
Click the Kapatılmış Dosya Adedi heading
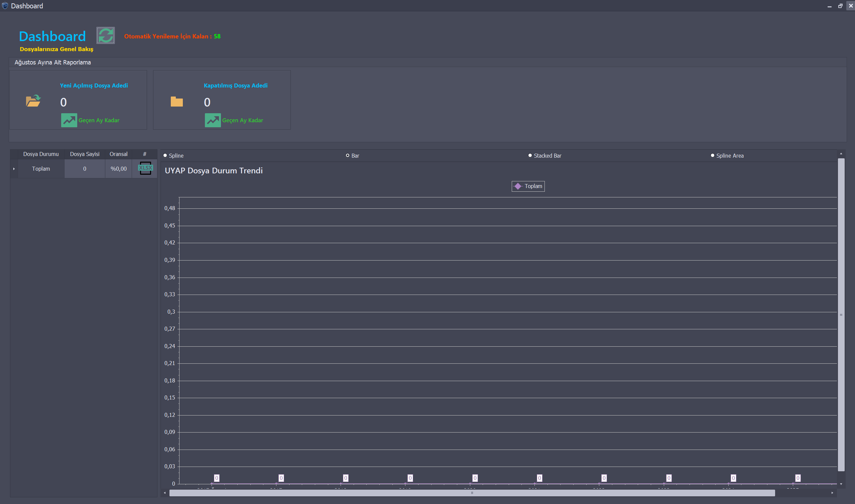click(236, 86)
